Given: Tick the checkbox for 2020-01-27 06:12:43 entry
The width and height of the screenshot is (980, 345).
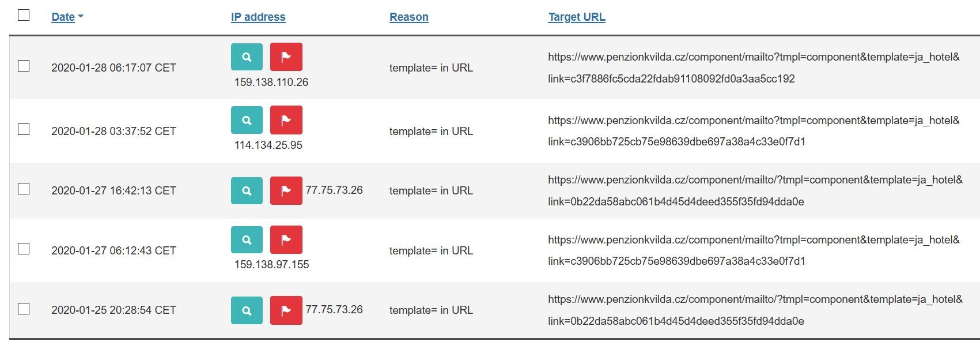Looking at the screenshot, I should tap(24, 249).
